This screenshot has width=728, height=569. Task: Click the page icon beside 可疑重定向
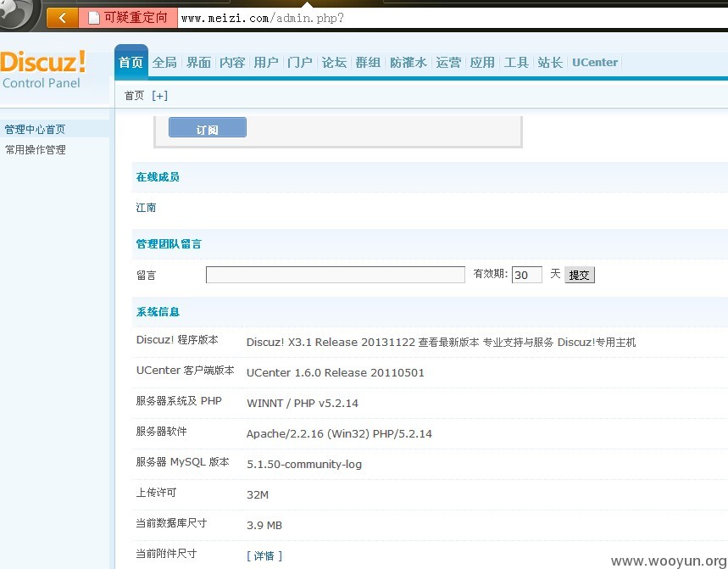(x=94, y=18)
